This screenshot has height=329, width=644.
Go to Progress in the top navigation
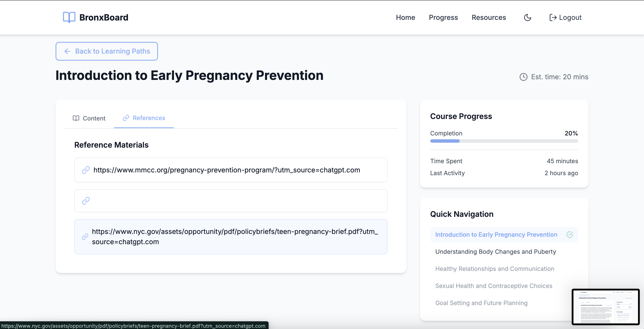443,18
